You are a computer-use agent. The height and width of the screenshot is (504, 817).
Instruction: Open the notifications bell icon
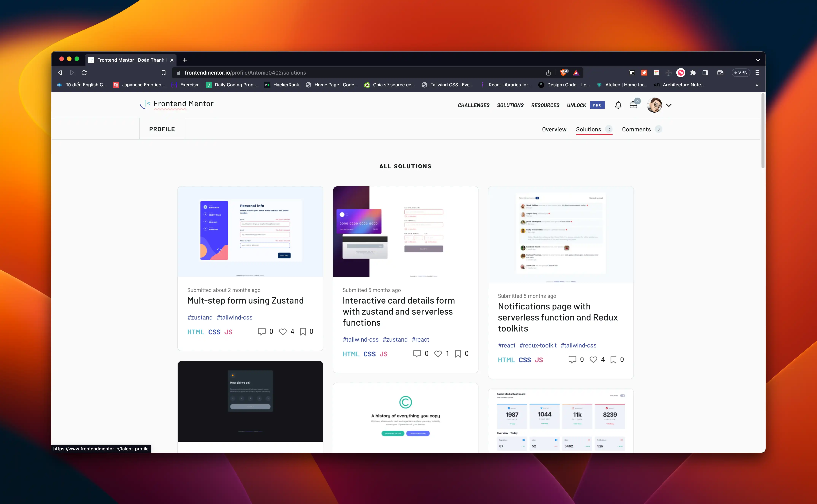[x=618, y=105]
